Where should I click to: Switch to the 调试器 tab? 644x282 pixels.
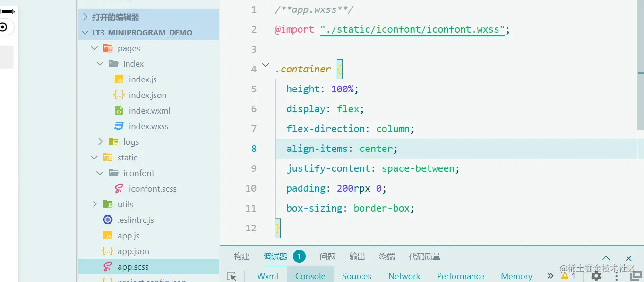pyautogui.click(x=275, y=256)
